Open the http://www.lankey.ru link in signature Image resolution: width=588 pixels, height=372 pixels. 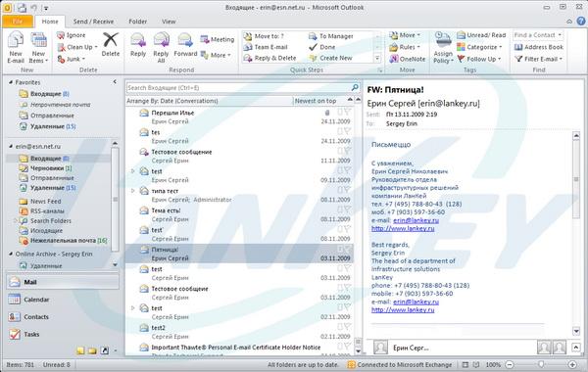pyautogui.click(x=403, y=228)
